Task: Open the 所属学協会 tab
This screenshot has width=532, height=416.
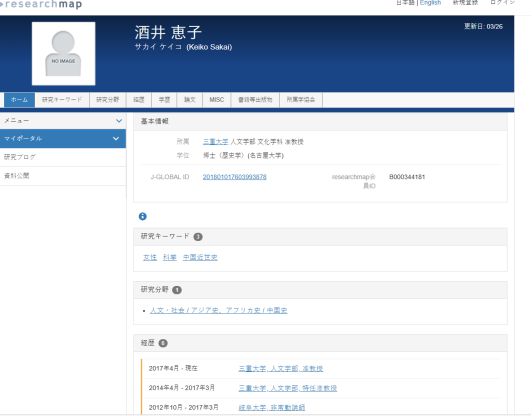Action: click(x=301, y=100)
